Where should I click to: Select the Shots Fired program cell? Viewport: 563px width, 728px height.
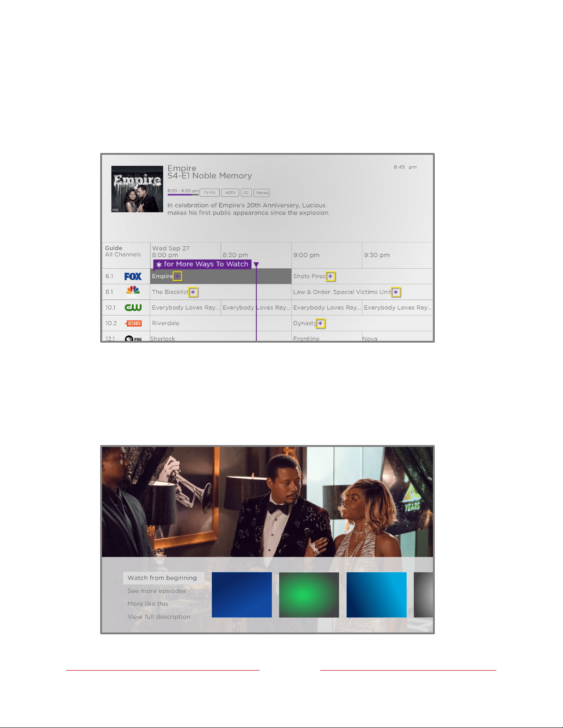click(x=362, y=277)
